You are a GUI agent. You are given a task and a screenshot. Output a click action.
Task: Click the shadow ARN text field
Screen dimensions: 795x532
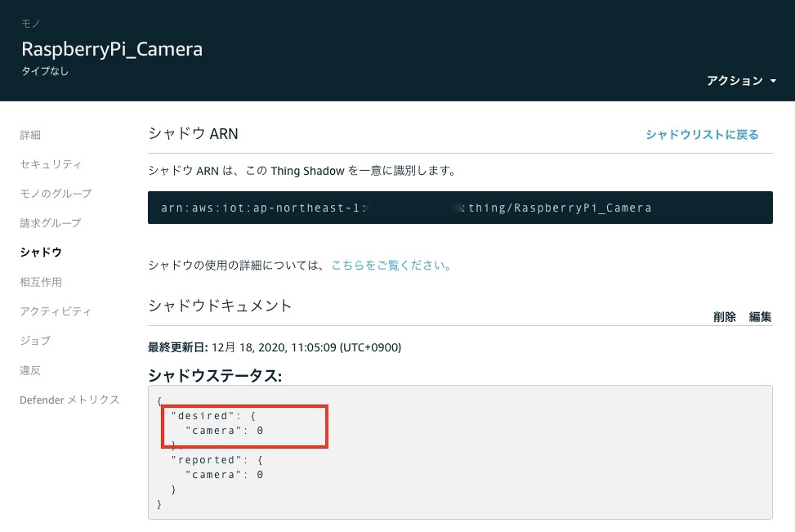pyautogui.click(x=459, y=208)
